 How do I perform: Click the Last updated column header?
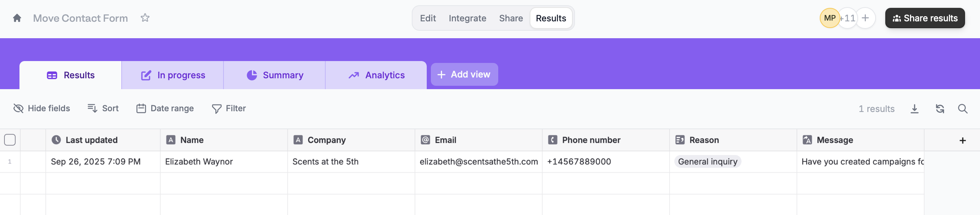pos(91,140)
